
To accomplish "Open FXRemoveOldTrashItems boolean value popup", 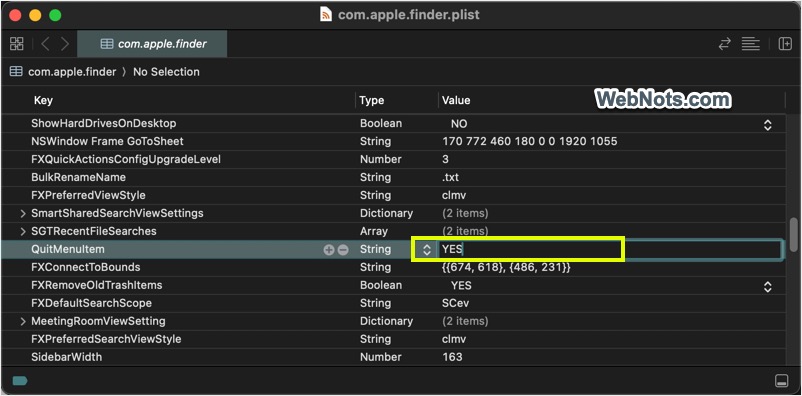I will pyautogui.click(x=767, y=286).
